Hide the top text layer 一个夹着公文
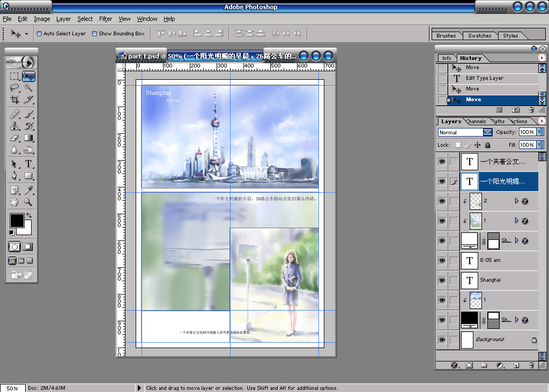 (x=442, y=162)
